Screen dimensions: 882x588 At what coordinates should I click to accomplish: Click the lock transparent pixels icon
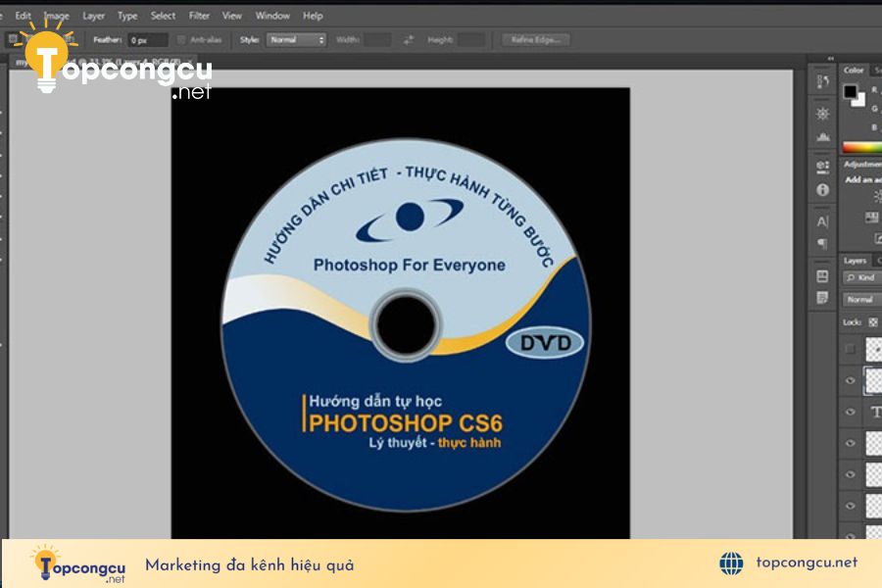(x=873, y=322)
